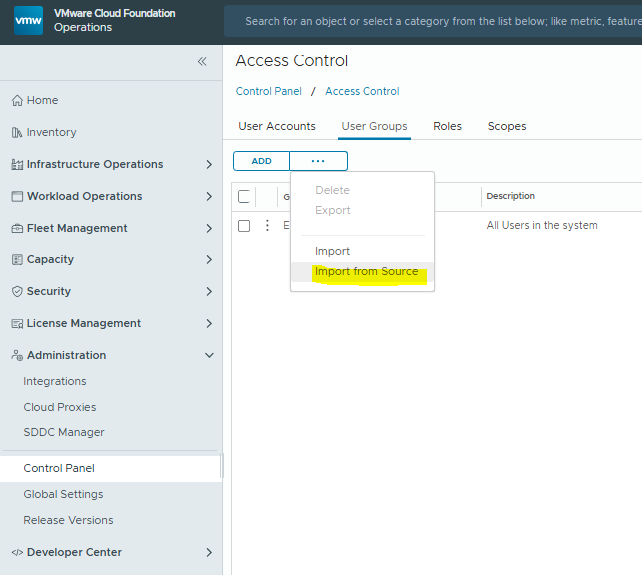This screenshot has width=642, height=575.
Task: Switch to the Roles tab
Action: tap(447, 126)
